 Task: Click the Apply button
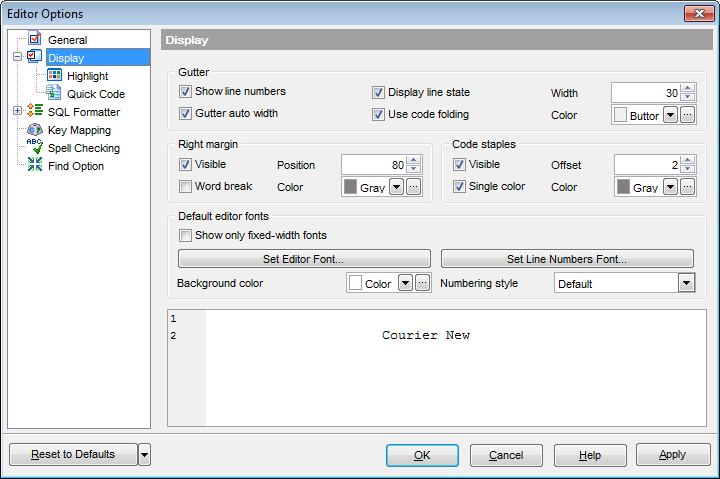point(672,455)
